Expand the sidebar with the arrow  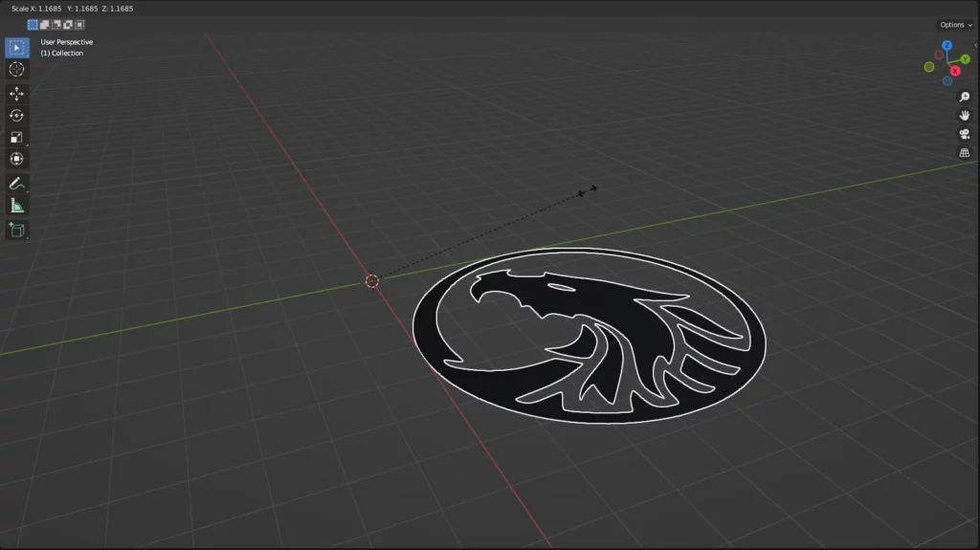(x=976, y=45)
